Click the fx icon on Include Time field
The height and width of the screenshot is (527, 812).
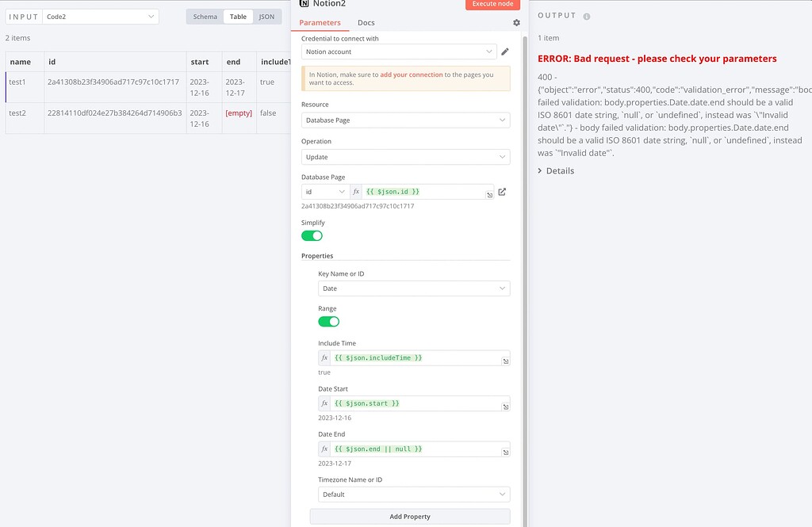[x=324, y=357]
